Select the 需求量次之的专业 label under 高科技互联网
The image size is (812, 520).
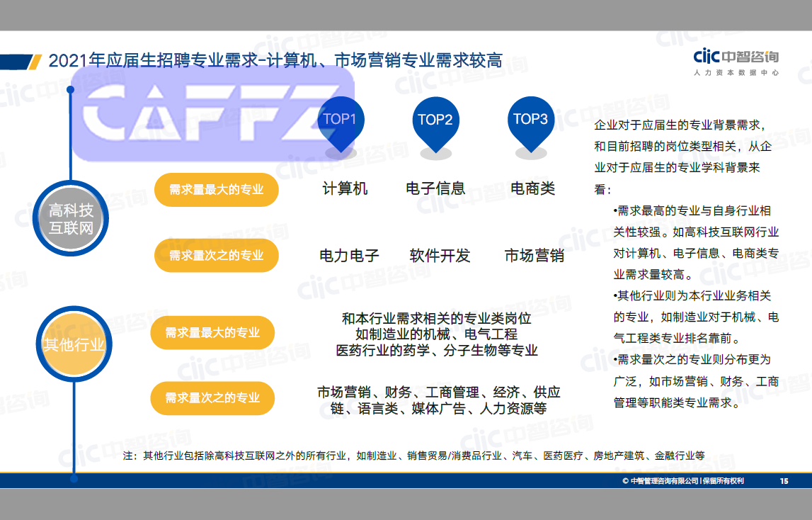tap(216, 255)
